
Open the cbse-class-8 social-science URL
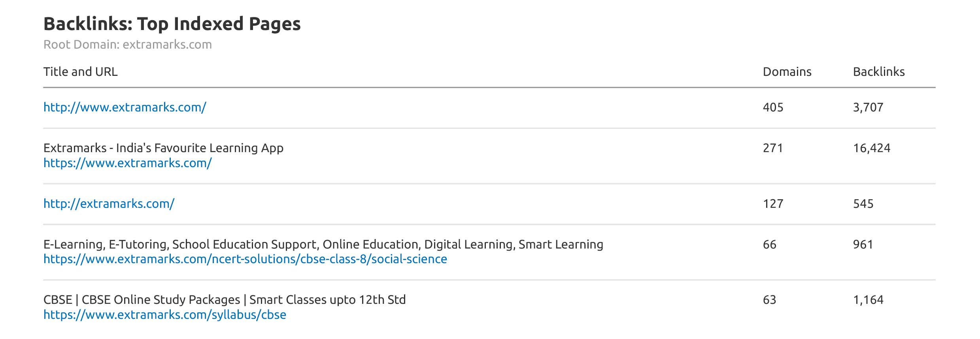(x=245, y=259)
